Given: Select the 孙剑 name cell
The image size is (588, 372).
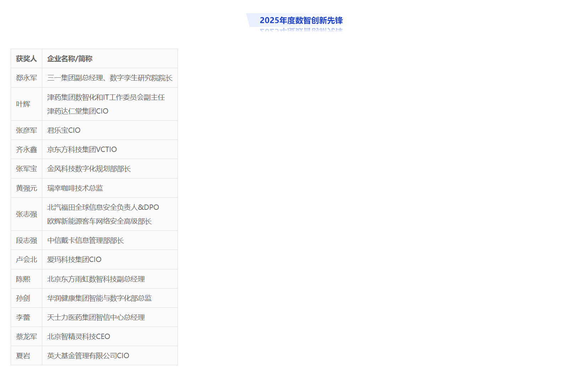Looking at the screenshot, I should 23,298.
